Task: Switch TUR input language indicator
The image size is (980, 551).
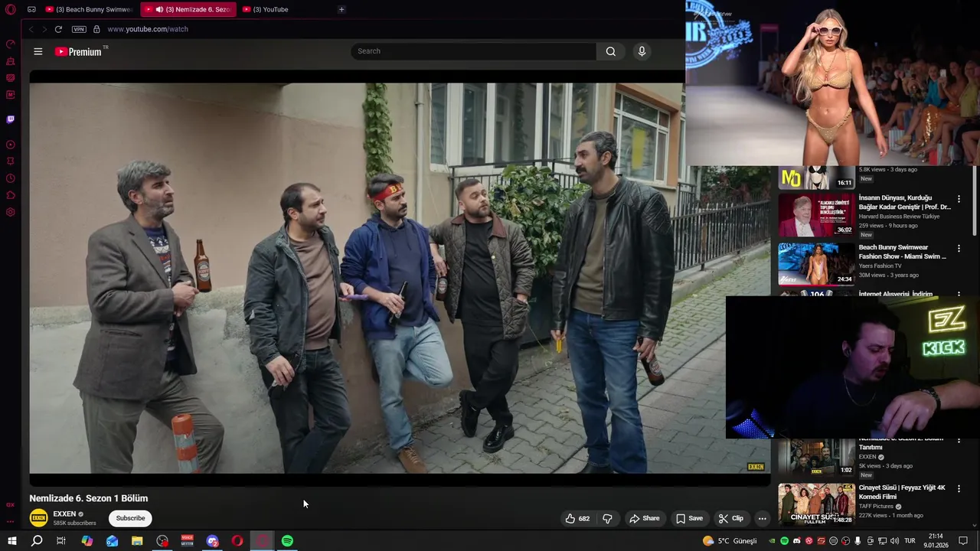Action: (x=910, y=541)
